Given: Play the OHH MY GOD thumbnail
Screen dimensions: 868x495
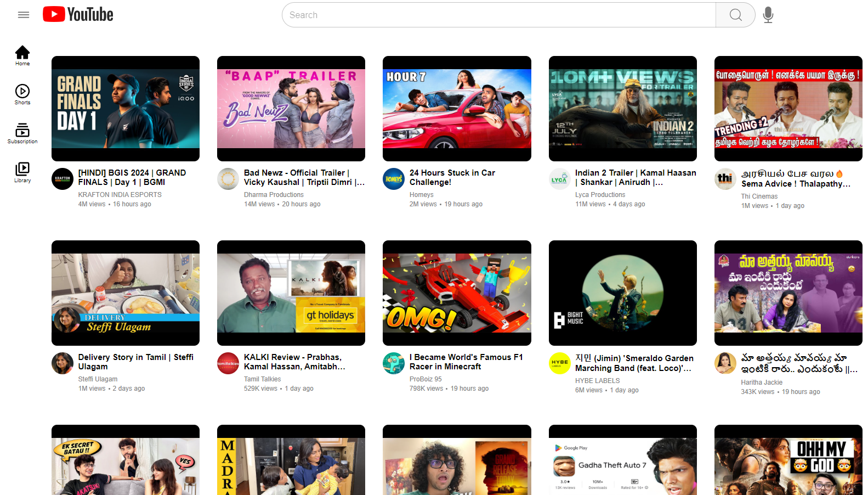Looking at the screenshot, I should pyautogui.click(x=788, y=460).
